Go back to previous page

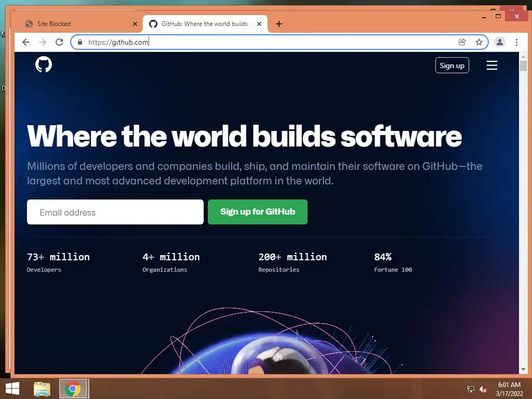tap(26, 42)
